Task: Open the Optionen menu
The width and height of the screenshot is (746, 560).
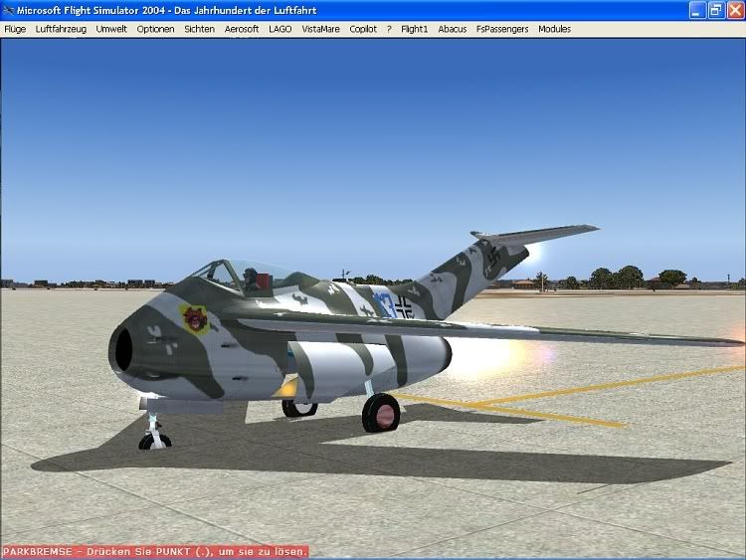Action: point(155,29)
